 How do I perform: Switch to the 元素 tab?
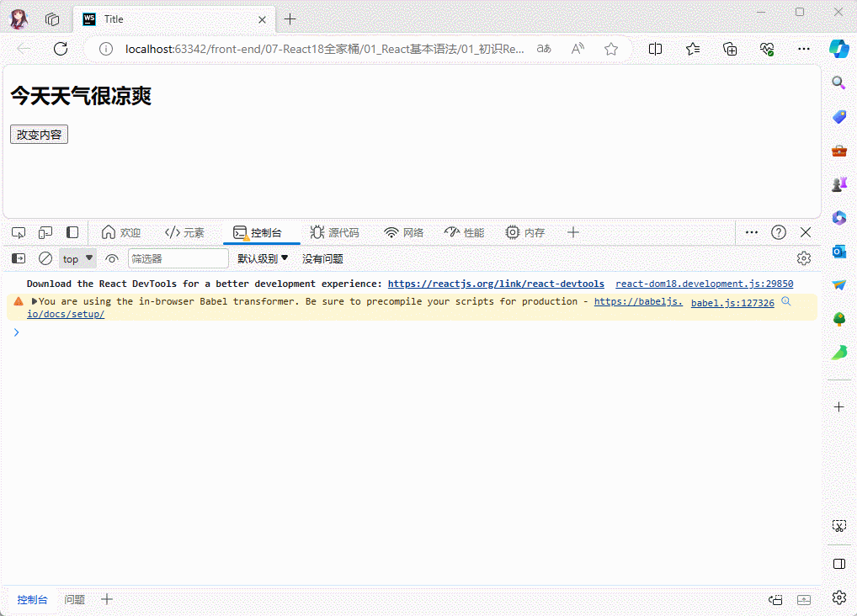[184, 232]
